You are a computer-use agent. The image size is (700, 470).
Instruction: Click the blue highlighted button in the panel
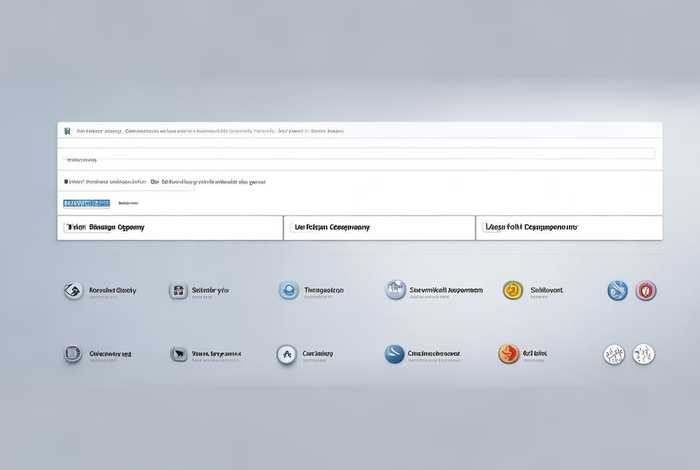tap(86, 203)
